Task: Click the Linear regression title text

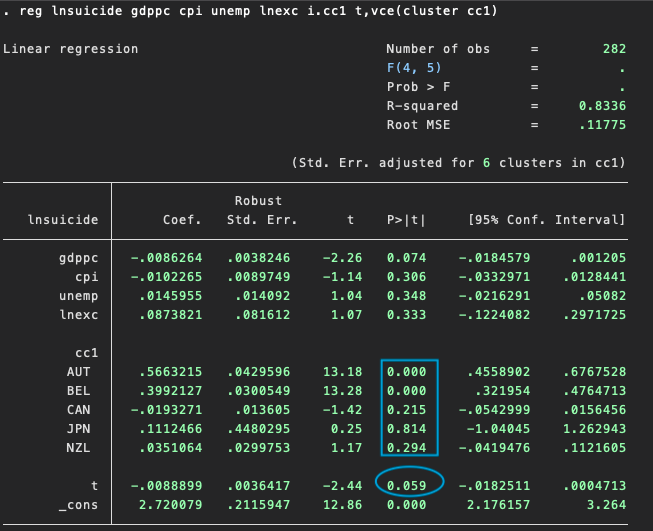Action: tap(71, 49)
